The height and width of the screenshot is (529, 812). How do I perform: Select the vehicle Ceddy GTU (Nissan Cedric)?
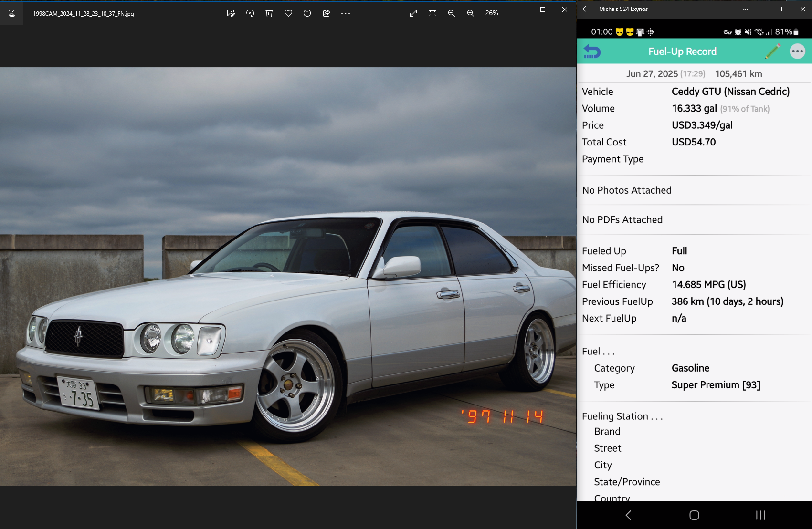click(x=730, y=92)
